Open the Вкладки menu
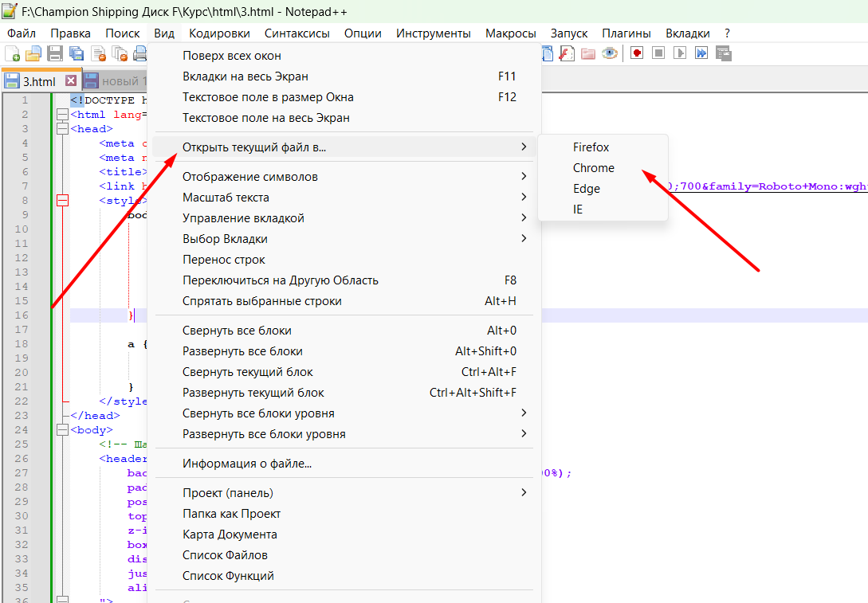This screenshot has width=868, height=603. point(688,33)
